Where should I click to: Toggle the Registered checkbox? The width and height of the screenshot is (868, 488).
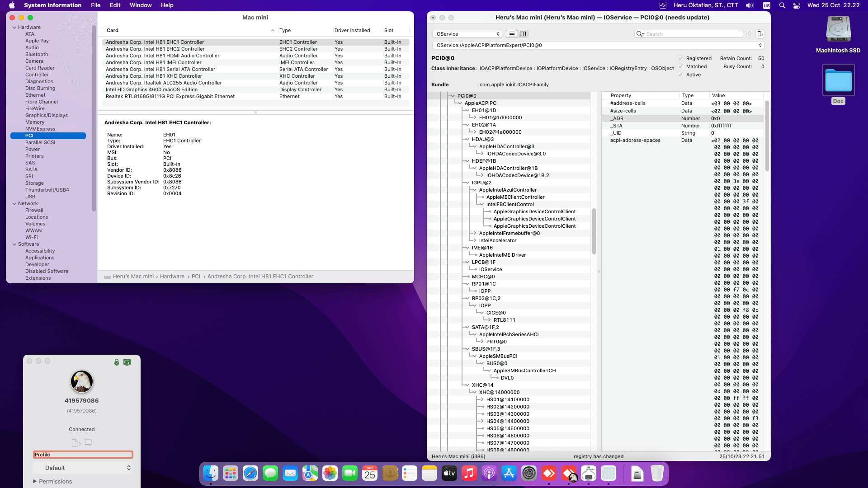(x=680, y=58)
